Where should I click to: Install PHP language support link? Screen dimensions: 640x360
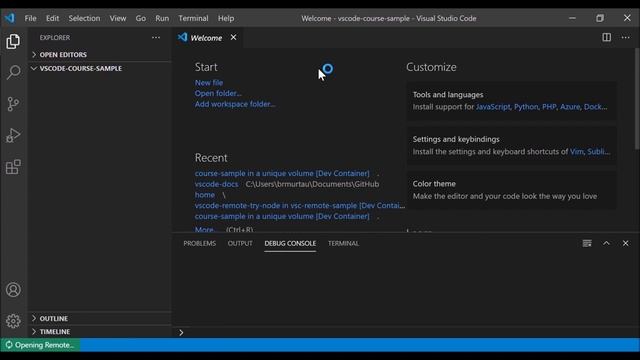[549, 107]
